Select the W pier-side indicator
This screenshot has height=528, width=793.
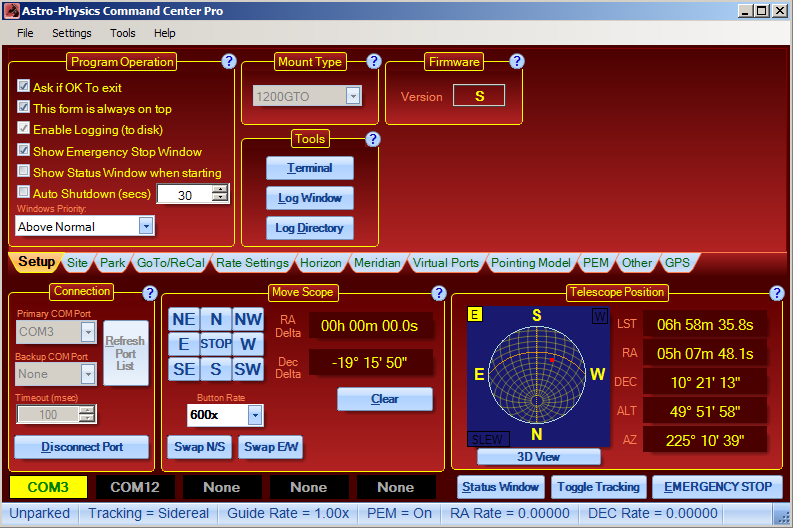600,317
